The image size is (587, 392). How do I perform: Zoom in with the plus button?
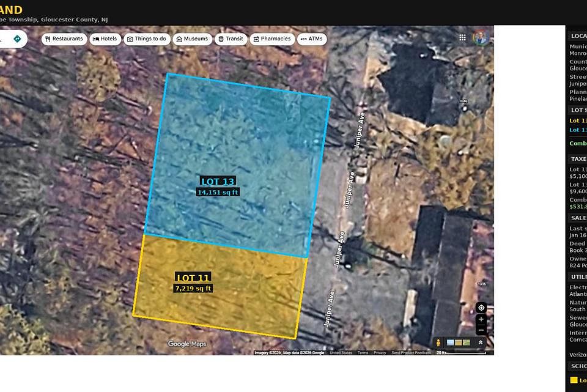coord(481,319)
